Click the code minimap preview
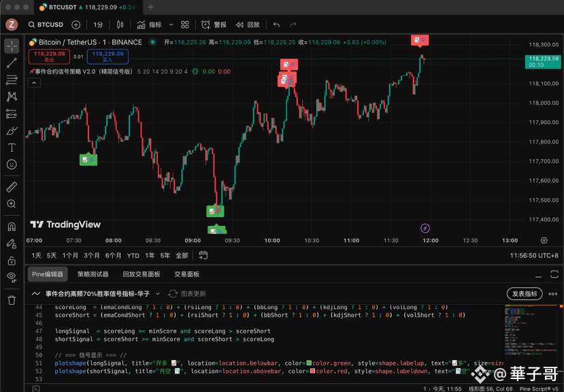Screen dimensions: 564x392 click(532, 331)
